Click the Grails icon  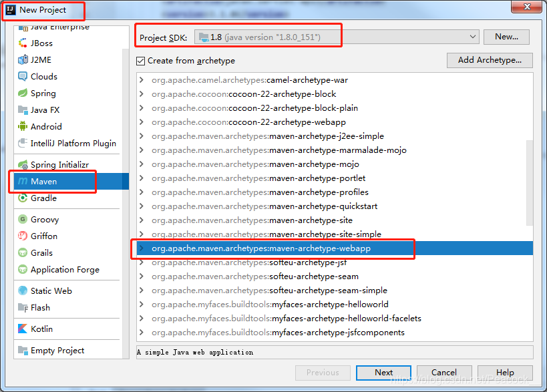23,252
